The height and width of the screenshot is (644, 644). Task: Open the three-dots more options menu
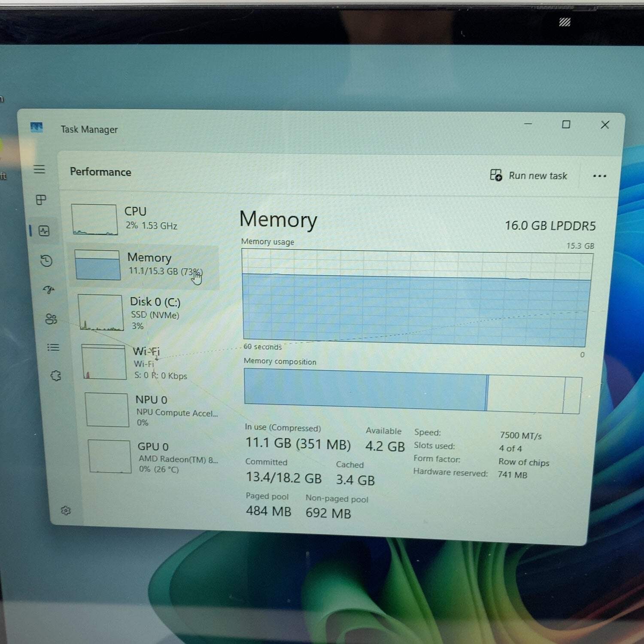pyautogui.click(x=599, y=176)
